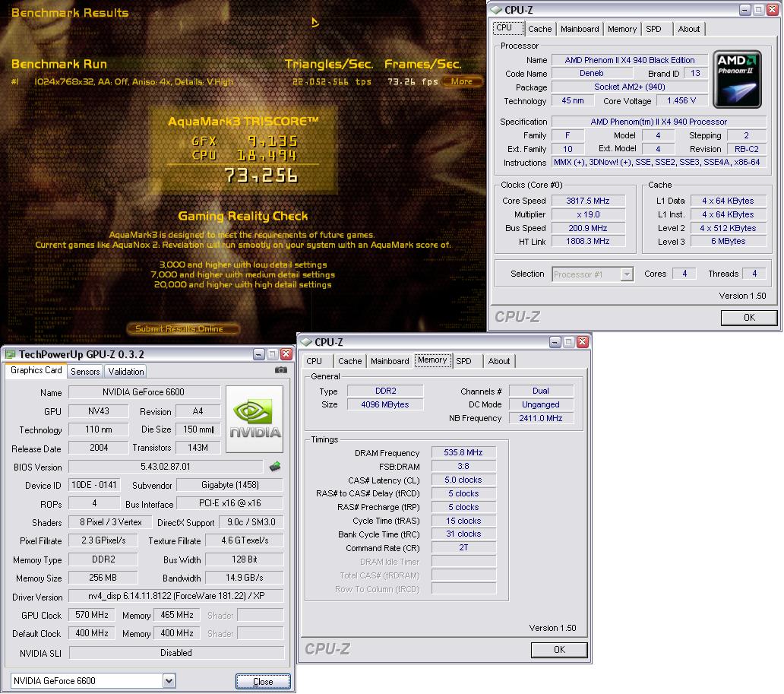Click OK in top CPU-Z window
Image resolution: width=784 pixels, height=694 pixels.
coord(749,318)
